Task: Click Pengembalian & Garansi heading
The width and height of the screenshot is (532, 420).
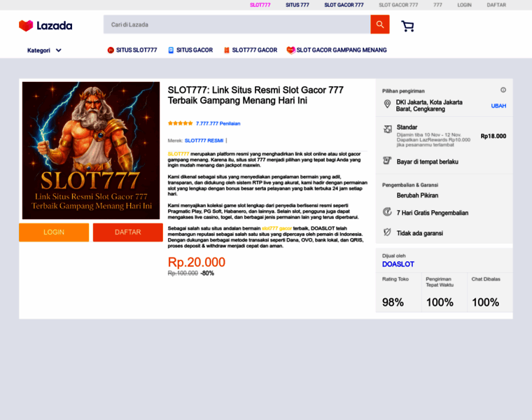Action: [x=410, y=185]
